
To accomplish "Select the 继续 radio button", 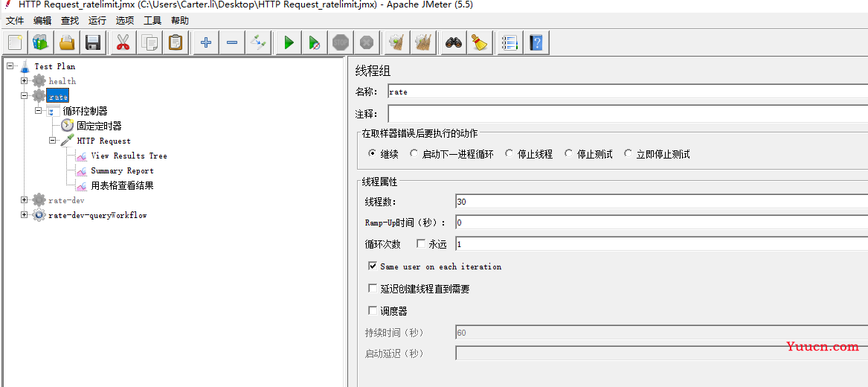I will pos(373,154).
